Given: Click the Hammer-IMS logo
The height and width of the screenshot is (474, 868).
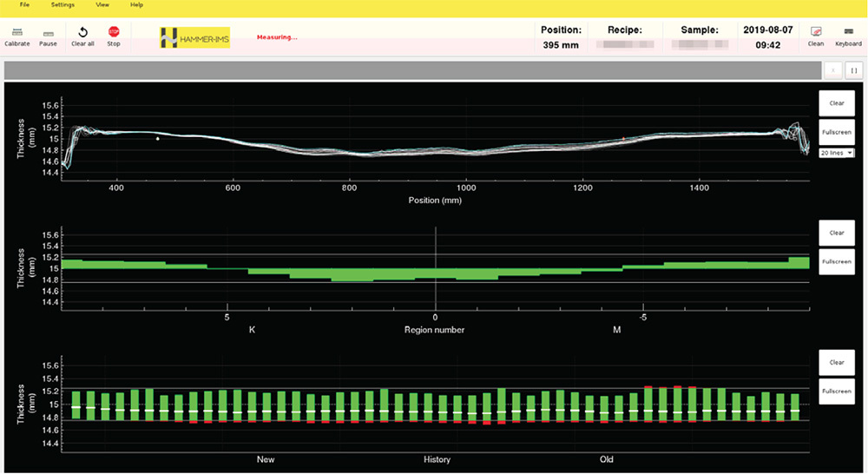Looking at the screenshot, I should pos(194,37).
